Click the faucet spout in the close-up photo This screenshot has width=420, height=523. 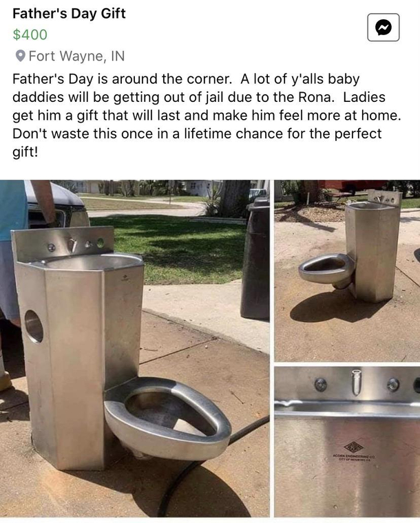[356, 381]
